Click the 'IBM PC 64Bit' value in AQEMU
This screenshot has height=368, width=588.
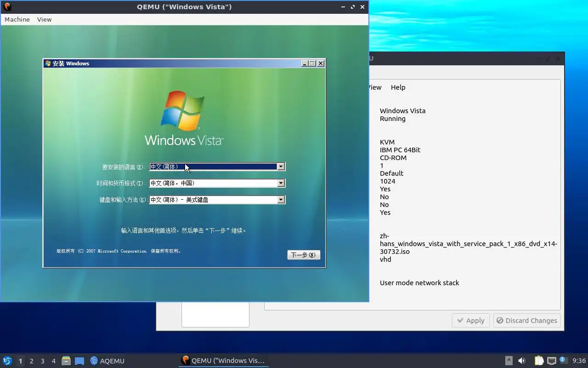click(400, 150)
